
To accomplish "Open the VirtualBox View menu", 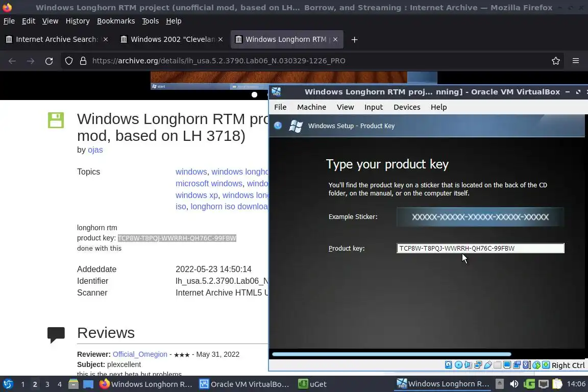I will pos(345,107).
